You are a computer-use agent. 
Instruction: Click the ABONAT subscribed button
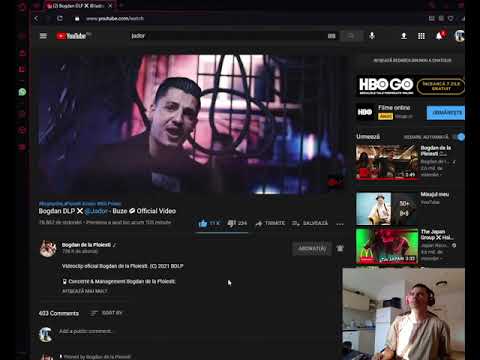click(312, 249)
